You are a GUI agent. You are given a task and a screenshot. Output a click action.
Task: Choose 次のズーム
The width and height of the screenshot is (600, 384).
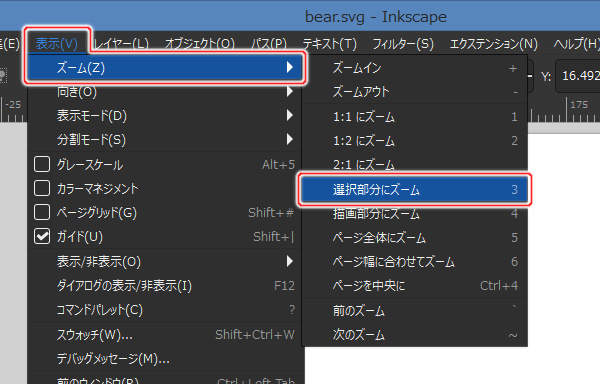coord(415,335)
